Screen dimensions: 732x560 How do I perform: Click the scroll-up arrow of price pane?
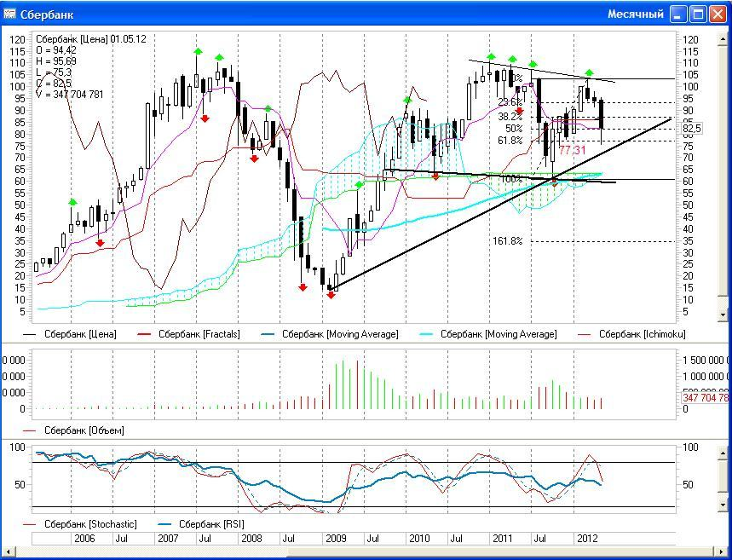point(723,38)
